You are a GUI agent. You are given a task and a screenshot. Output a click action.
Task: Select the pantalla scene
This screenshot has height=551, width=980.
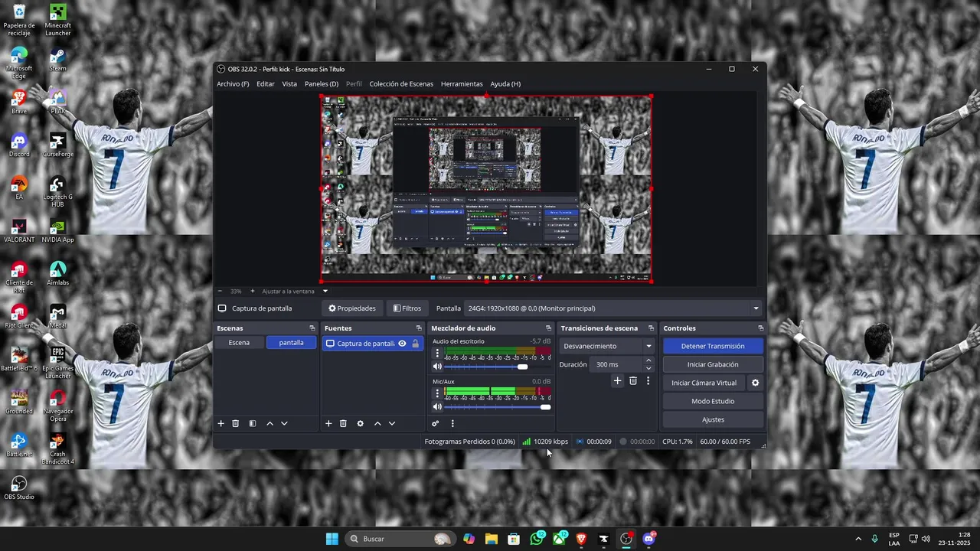click(x=291, y=343)
